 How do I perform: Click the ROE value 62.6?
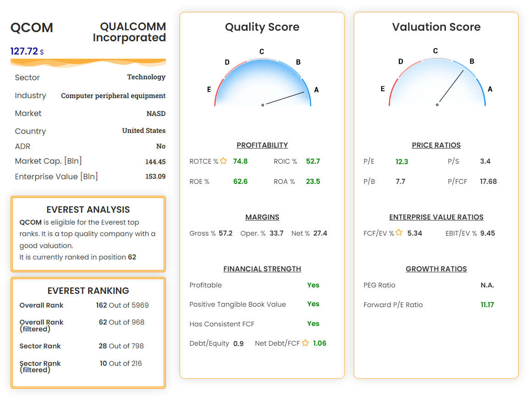pos(240,182)
